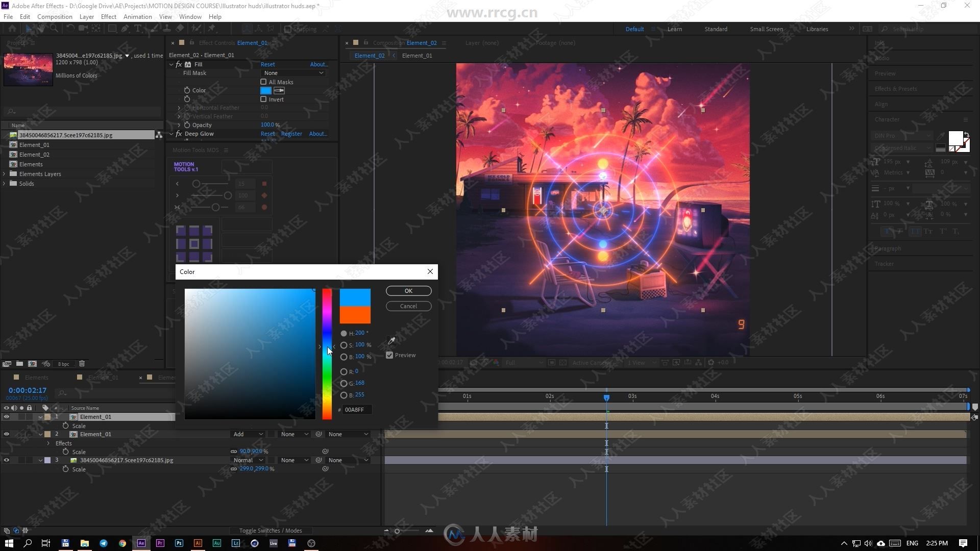Image resolution: width=980 pixels, height=551 pixels.
Task: Toggle the Preview checkbox in Color dialog
Action: (x=389, y=355)
